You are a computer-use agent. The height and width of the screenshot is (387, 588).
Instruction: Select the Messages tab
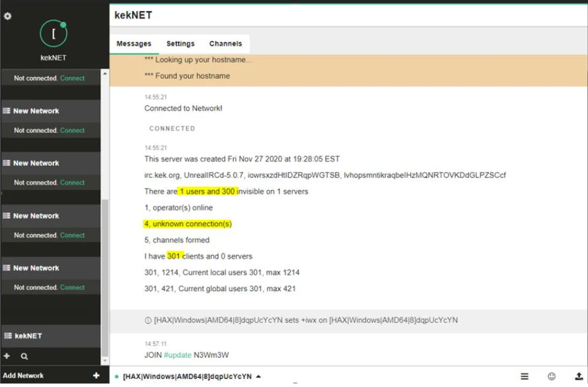pyautogui.click(x=134, y=44)
